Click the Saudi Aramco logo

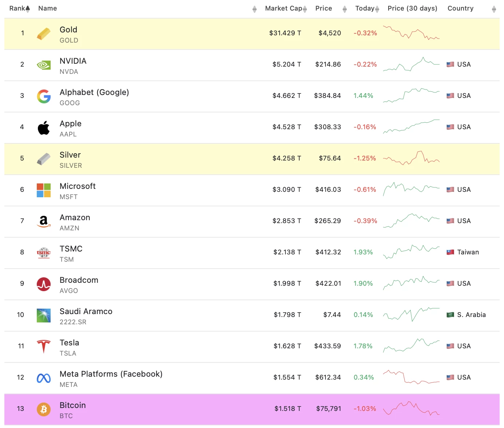44,316
